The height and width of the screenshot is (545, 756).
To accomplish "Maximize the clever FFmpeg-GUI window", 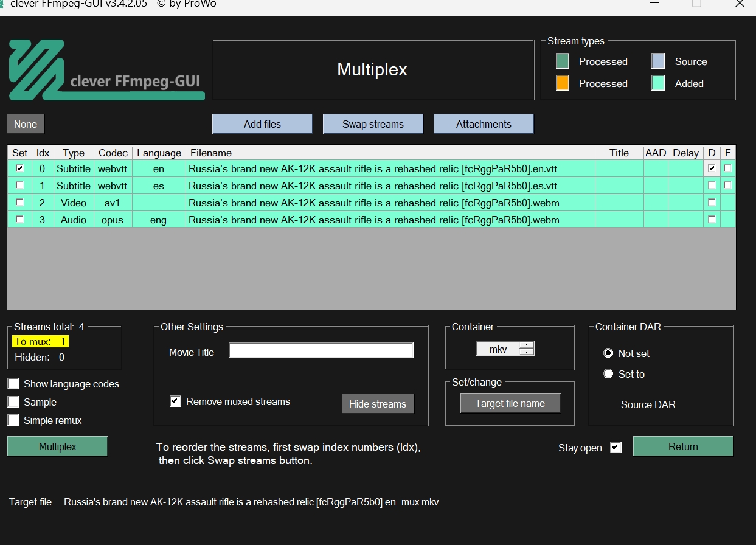I will (x=696, y=4).
